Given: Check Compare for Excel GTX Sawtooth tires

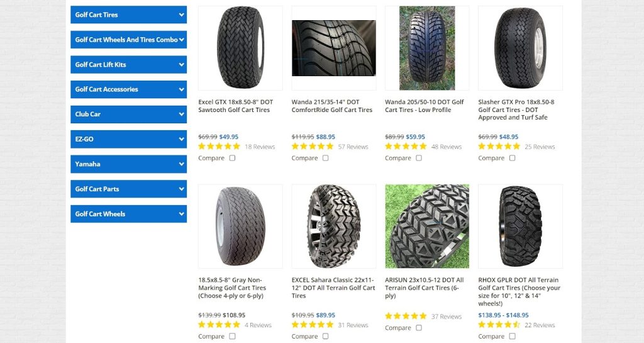Looking at the screenshot, I should tap(233, 158).
